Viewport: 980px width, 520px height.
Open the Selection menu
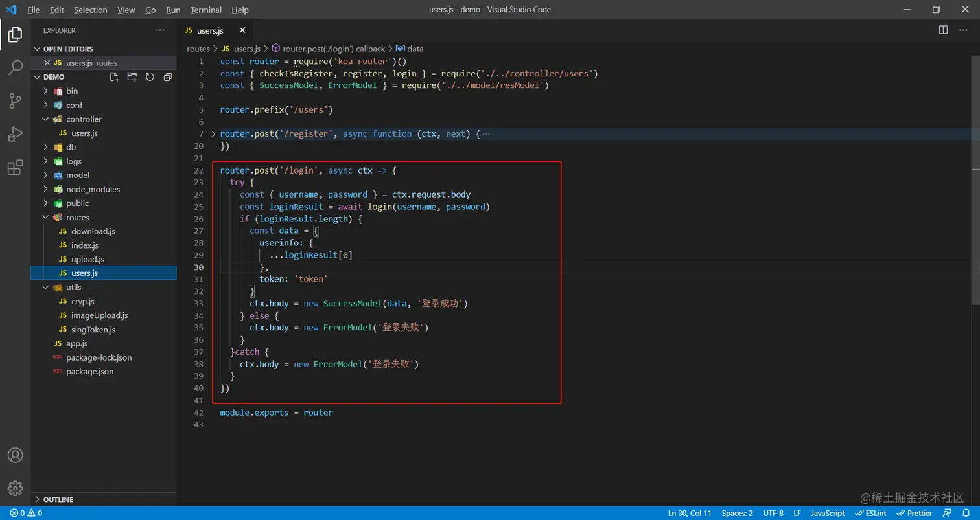point(91,10)
